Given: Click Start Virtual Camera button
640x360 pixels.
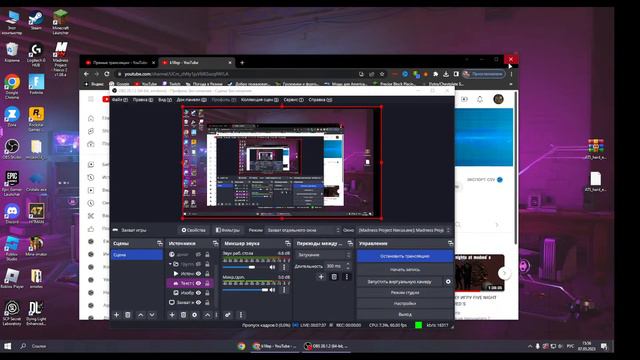Looking at the screenshot, I should tap(400, 282).
